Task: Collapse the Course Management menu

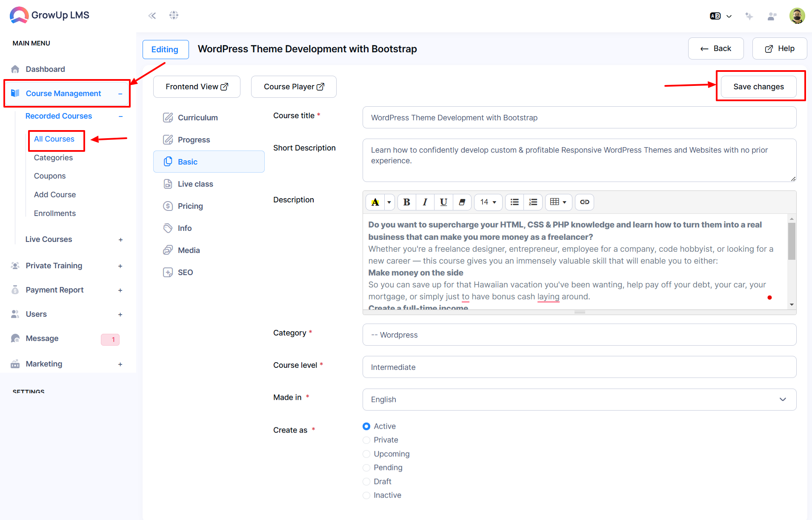Action: point(120,94)
